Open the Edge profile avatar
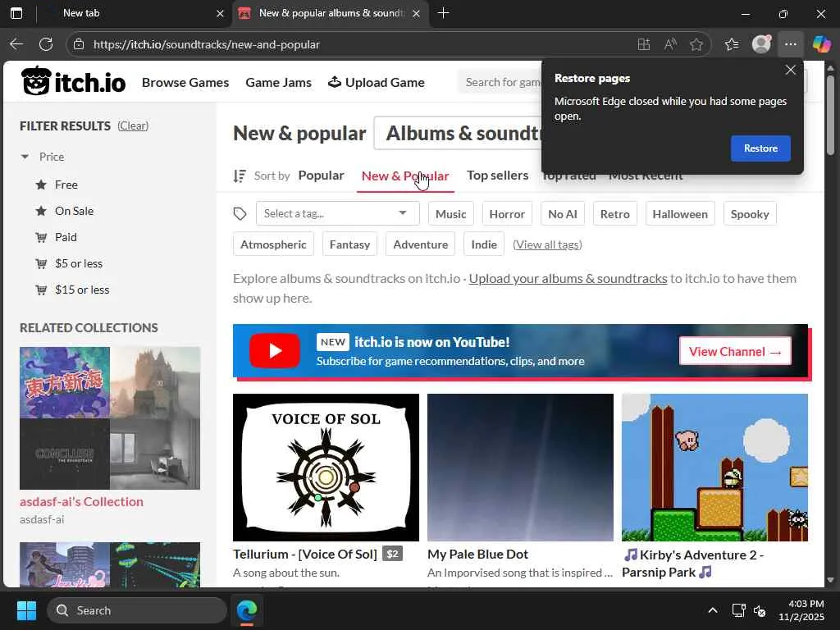Screen dimensions: 840x630 [761, 44]
